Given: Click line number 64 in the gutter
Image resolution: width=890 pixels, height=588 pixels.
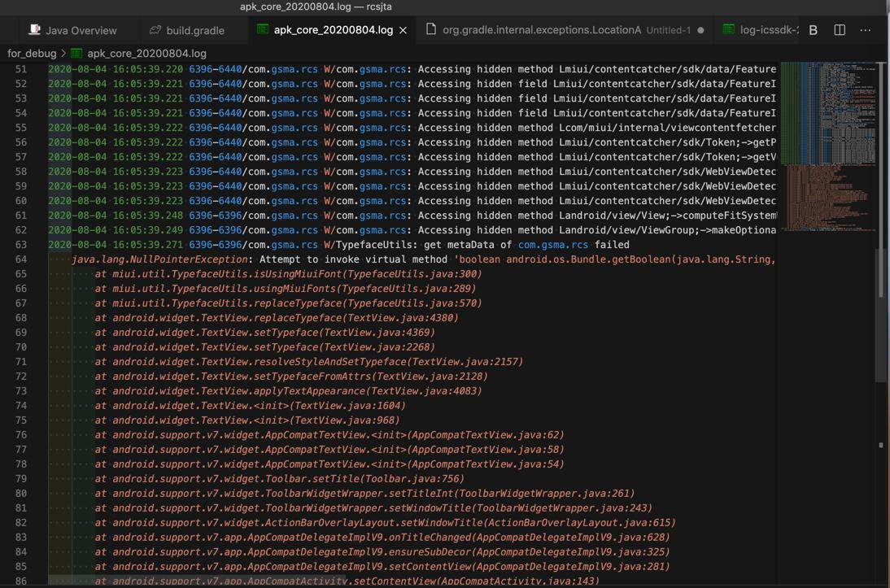Looking at the screenshot, I should tap(21, 259).
